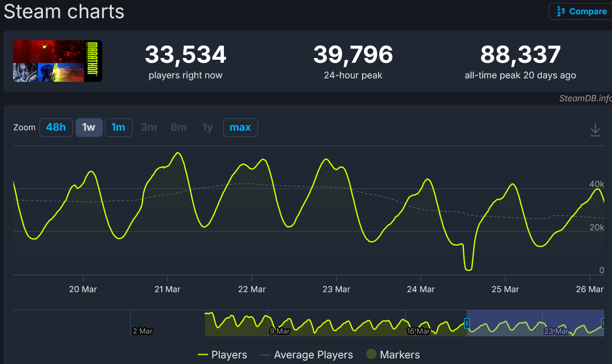Click the 20k y-axis label
Image resolution: width=612 pixels, height=364 pixels.
click(x=596, y=227)
